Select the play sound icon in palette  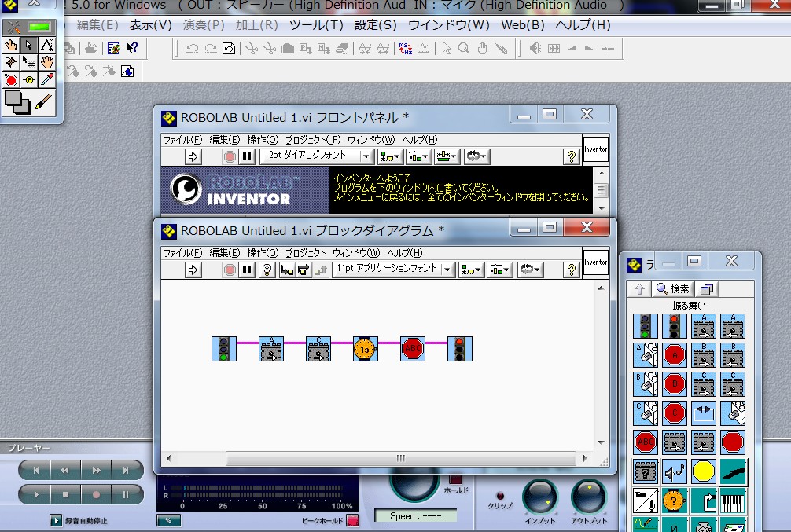pyautogui.click(x=674, y=471)
